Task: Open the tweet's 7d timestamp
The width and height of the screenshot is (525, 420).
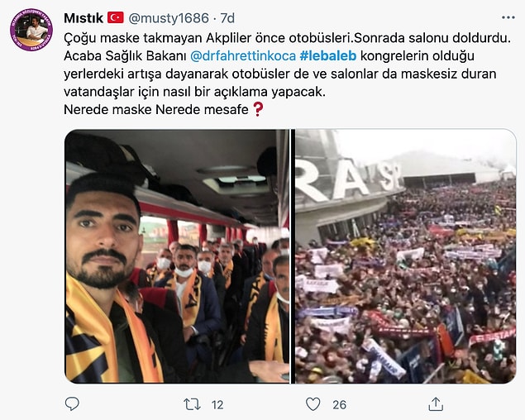Action: [227, 18]
